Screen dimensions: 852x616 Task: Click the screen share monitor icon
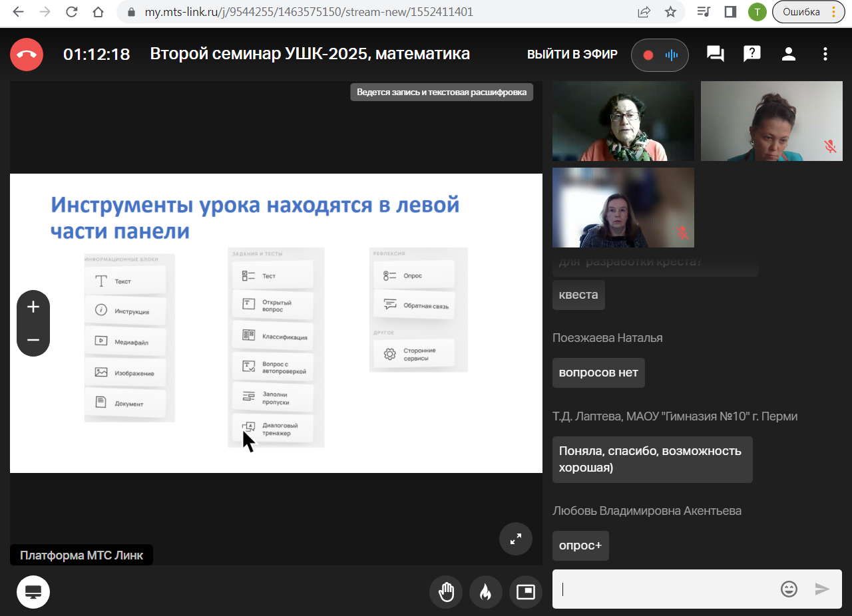click(x=33, y=592)
